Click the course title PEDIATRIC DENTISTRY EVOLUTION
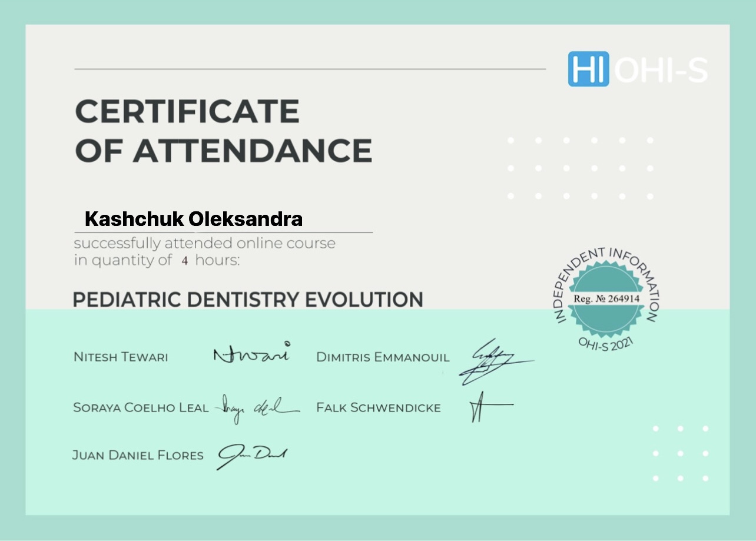Screen dimensions: 756x541 [248, 300]
